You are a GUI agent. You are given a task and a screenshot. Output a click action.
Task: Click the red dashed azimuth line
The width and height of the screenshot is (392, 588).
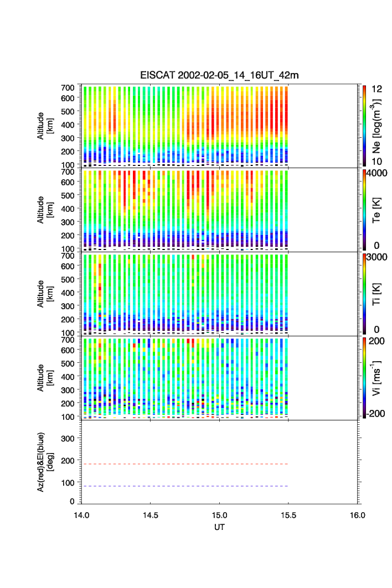pyautogui.click(x=185, y=464)
